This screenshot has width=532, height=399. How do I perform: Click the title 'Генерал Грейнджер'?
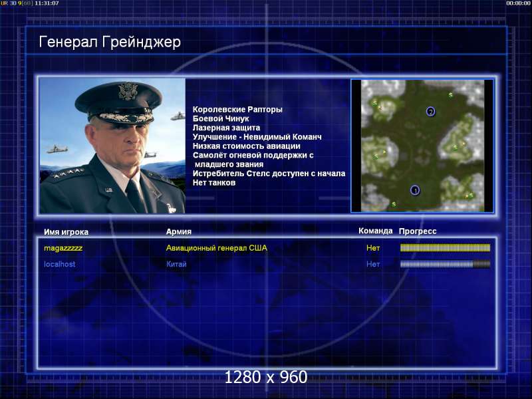(x=110, y=43)
